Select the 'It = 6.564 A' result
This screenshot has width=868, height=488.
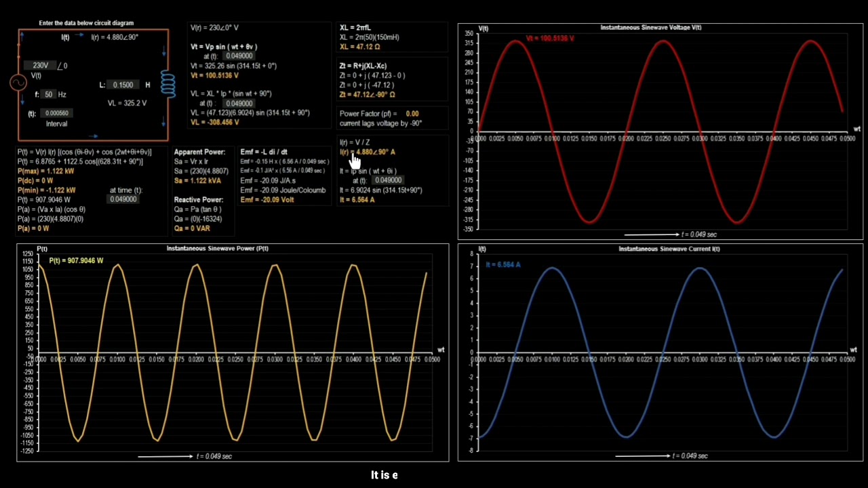tap(357, 200)
